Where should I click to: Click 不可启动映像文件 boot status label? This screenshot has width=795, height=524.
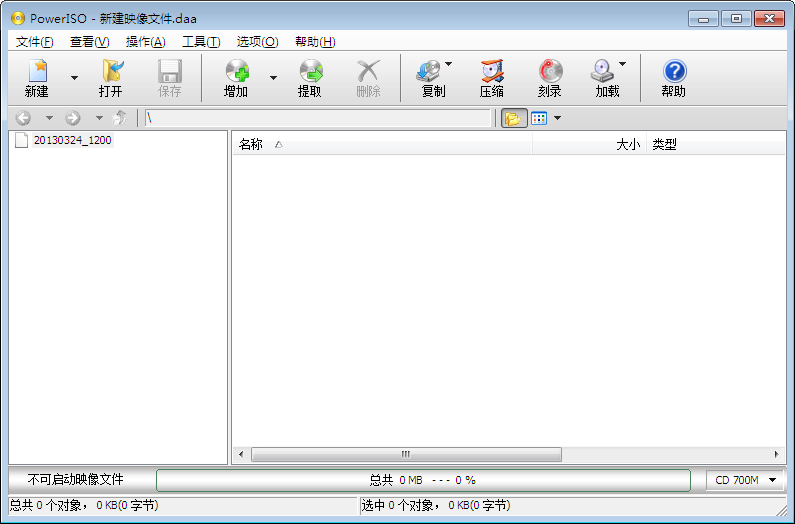(76, 480)
